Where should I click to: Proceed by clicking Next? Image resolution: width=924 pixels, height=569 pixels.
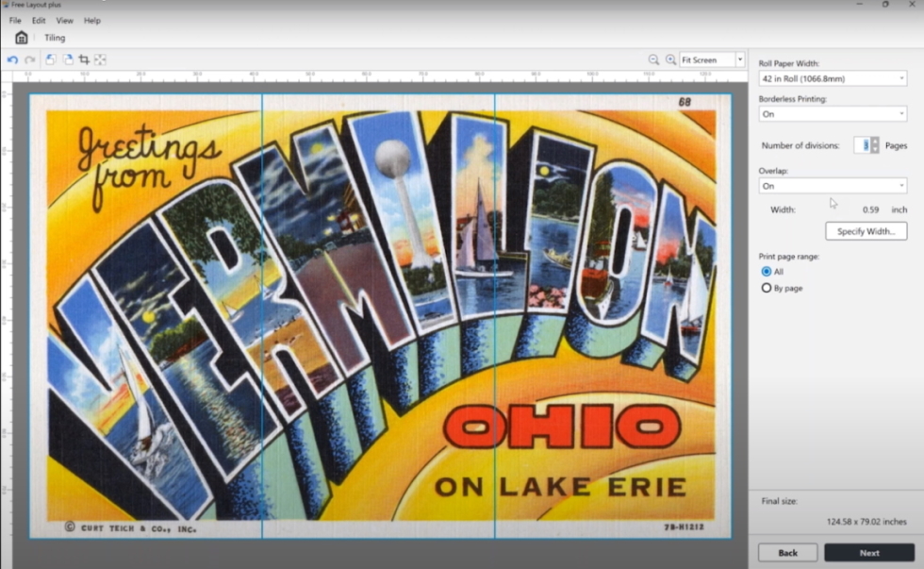(868, 553)
